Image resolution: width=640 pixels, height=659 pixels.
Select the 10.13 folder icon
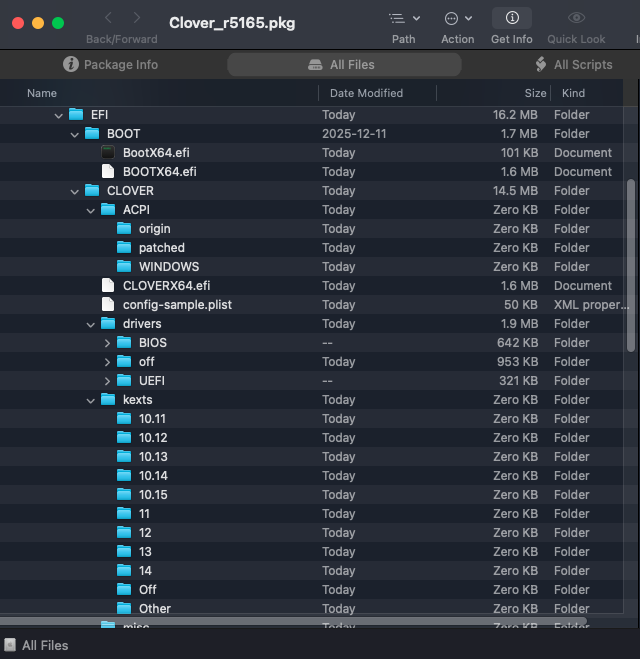click(x=124, y=456)
